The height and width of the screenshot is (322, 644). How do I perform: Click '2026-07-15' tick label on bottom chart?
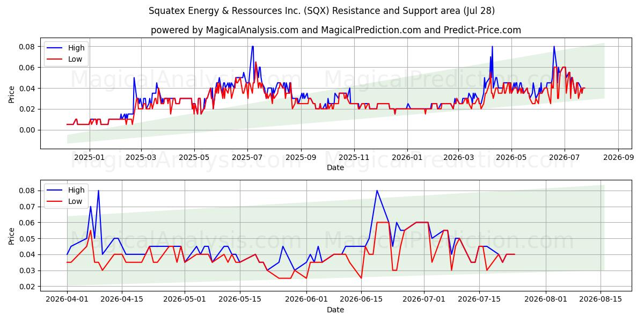479,300
